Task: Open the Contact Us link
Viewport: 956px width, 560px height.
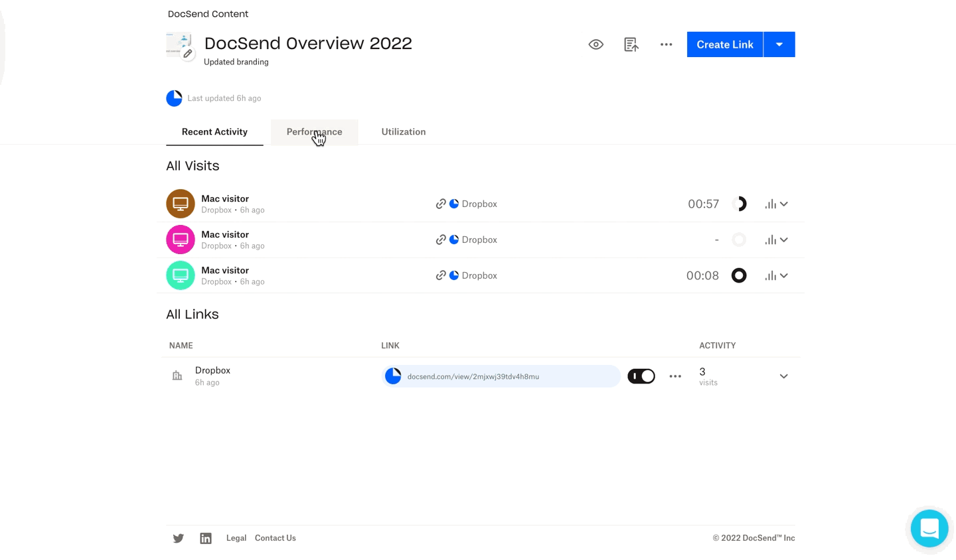Action: 275,538
